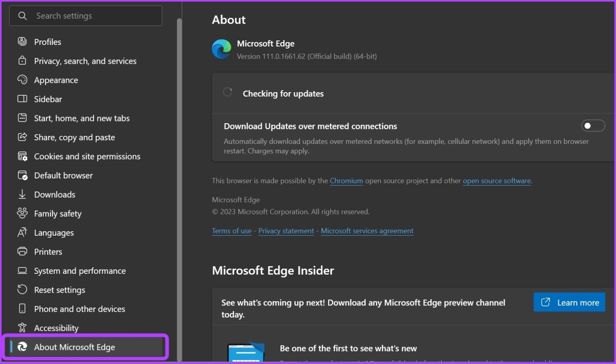Click the external link icon on Learn more
616x364 pixels.
(x=545, y=302)
